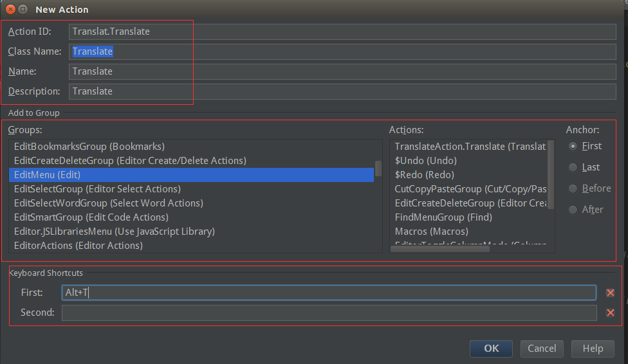This screenshot has height=364, width=628.
Task: Select FindMenuGroup (Find) action
Action: 468,217
